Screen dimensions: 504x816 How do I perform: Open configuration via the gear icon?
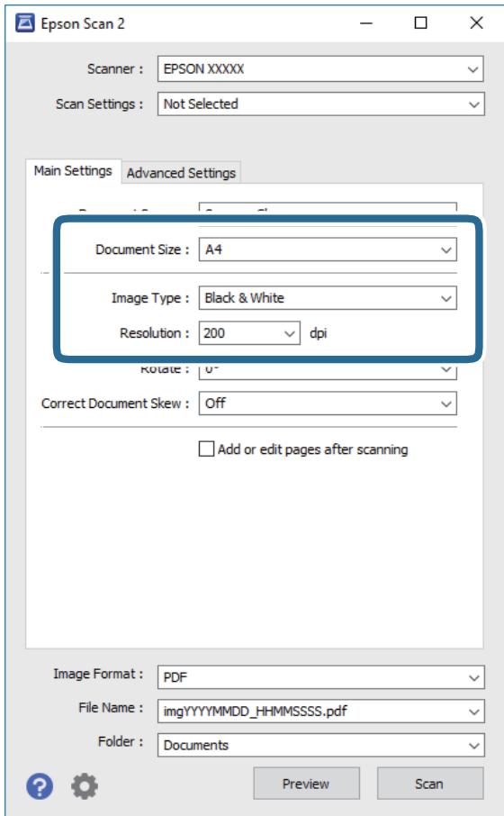click(x=85, y=785)
